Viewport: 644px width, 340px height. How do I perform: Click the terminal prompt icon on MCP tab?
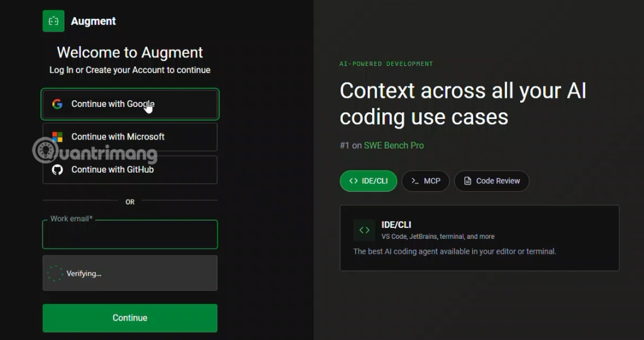pyautogui.click(x=415, y=181)
